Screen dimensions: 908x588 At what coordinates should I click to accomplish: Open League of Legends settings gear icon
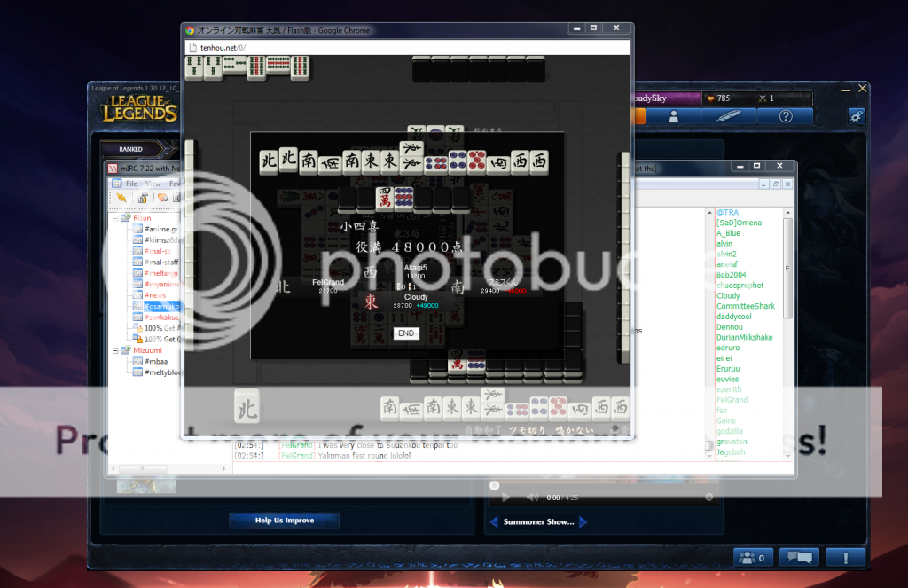tap(857, 115)
